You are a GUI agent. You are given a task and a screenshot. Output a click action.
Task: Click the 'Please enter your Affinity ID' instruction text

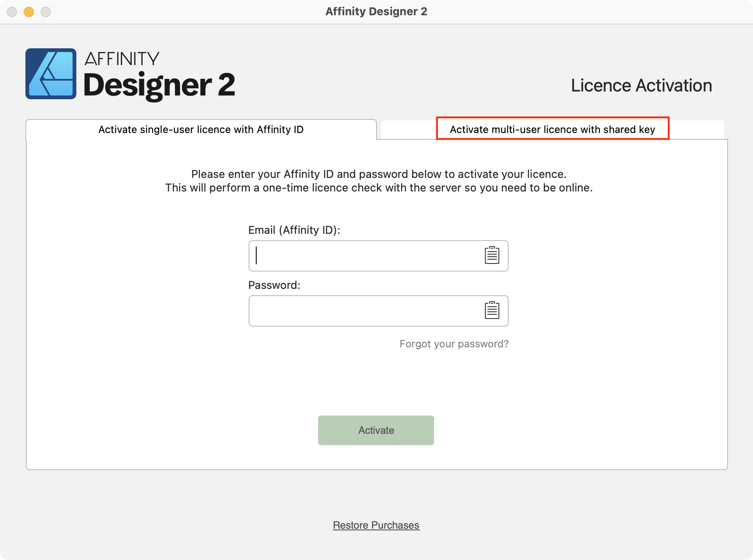[x=379, y=181]
